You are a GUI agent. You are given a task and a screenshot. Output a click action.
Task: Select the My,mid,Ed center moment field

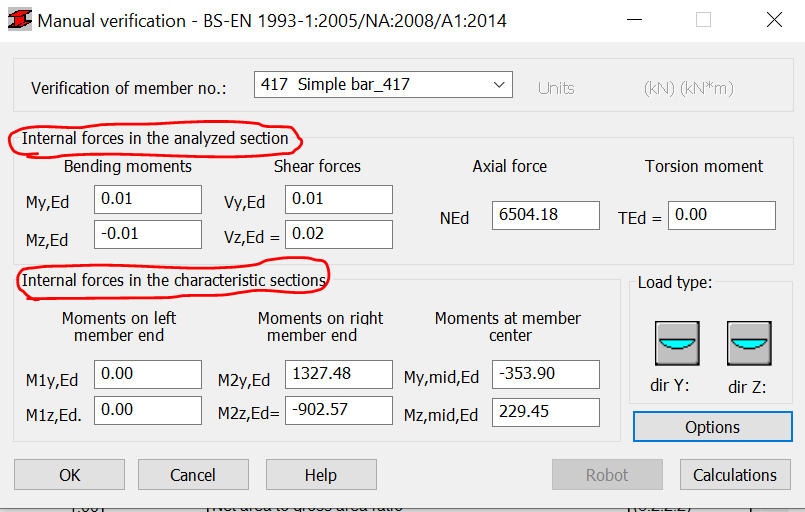click(x=545, y=375)
